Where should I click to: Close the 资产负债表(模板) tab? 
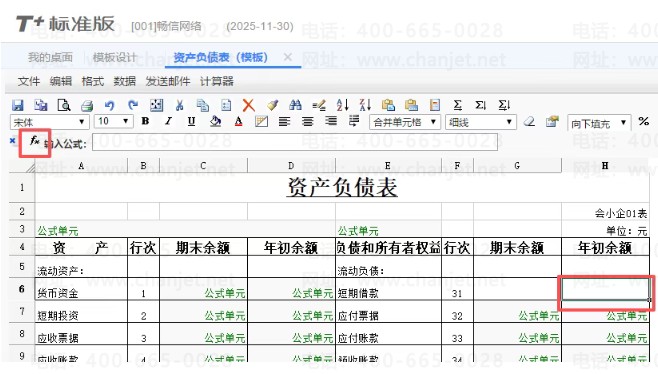(x=287, y=57)
